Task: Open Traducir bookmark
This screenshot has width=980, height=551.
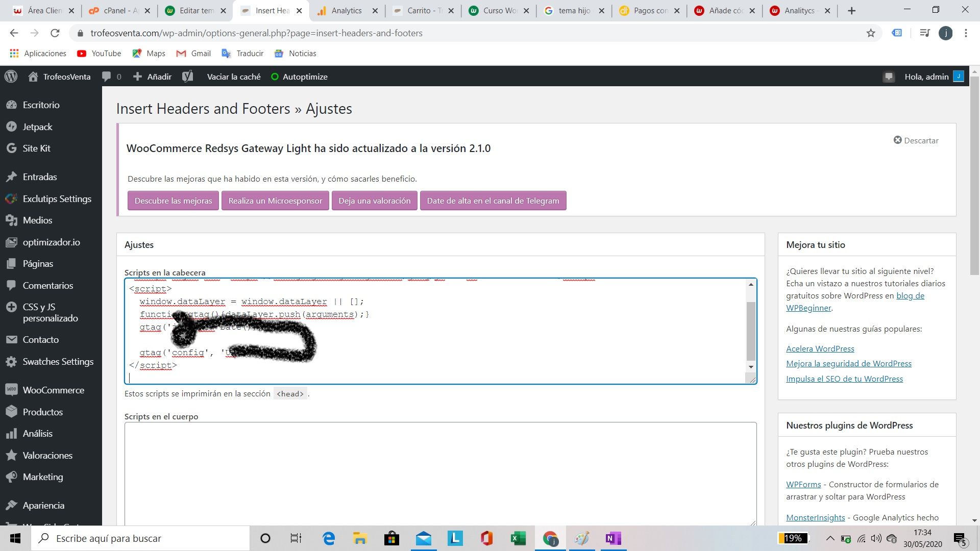Action: (x=243, y=54)
